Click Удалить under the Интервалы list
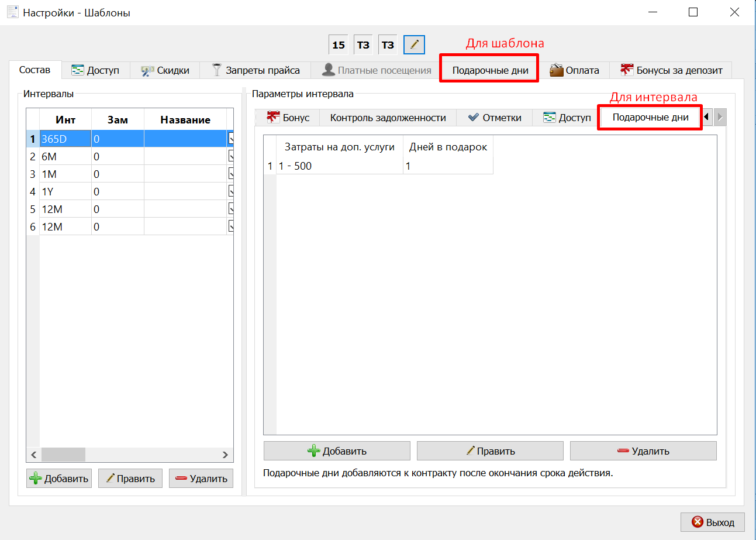The image size is (756, 540). [201, 478]
